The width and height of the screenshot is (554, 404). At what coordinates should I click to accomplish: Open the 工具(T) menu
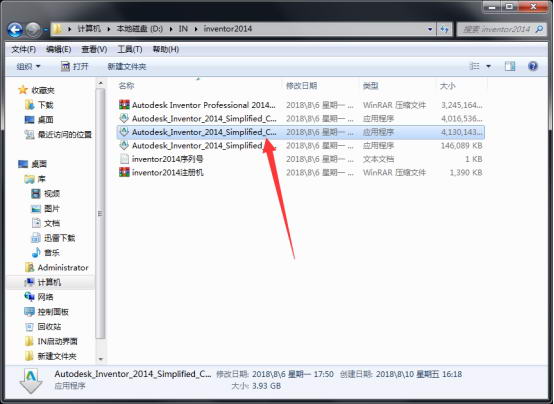point(130,49)
